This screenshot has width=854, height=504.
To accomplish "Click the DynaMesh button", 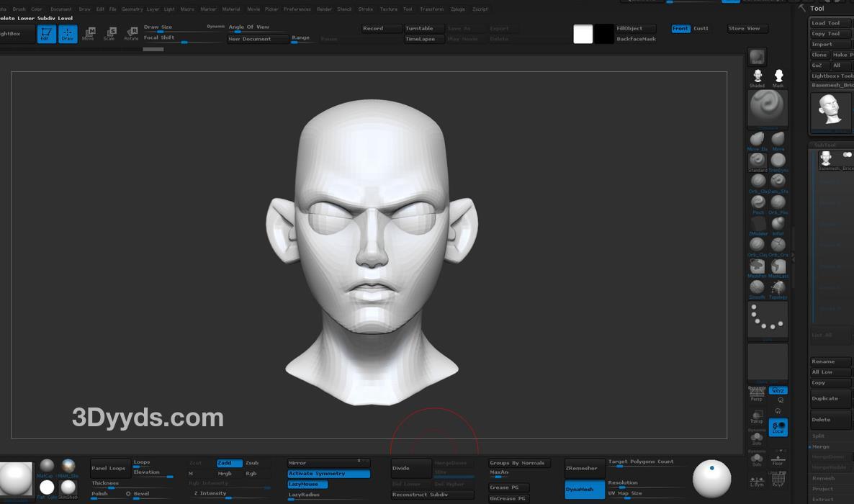I will click(584, 490).
